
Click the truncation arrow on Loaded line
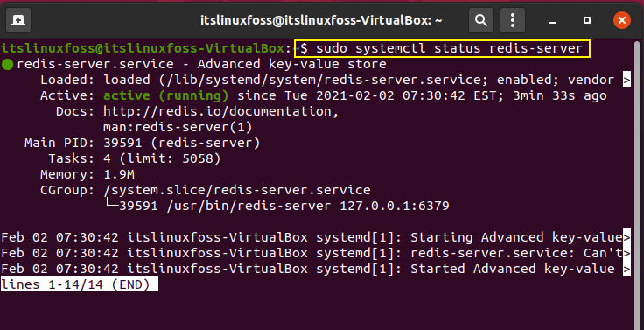click(x=626, y=80)
